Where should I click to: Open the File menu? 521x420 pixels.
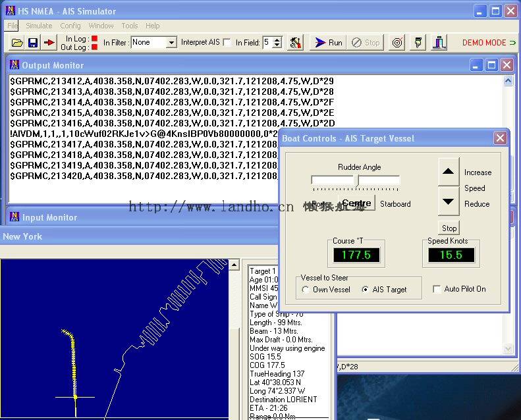pos(12,26)
